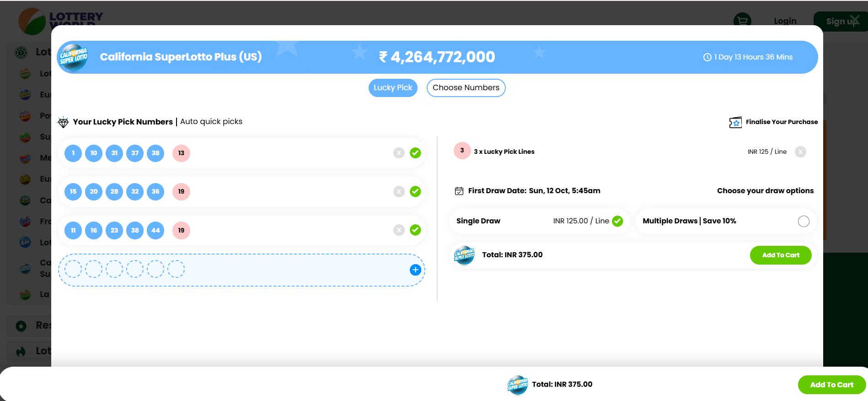Image resolution: width=868 pixels, height=401 pixels.
Task: Confirm the first line's green checkmark
Action: (415, 153)
